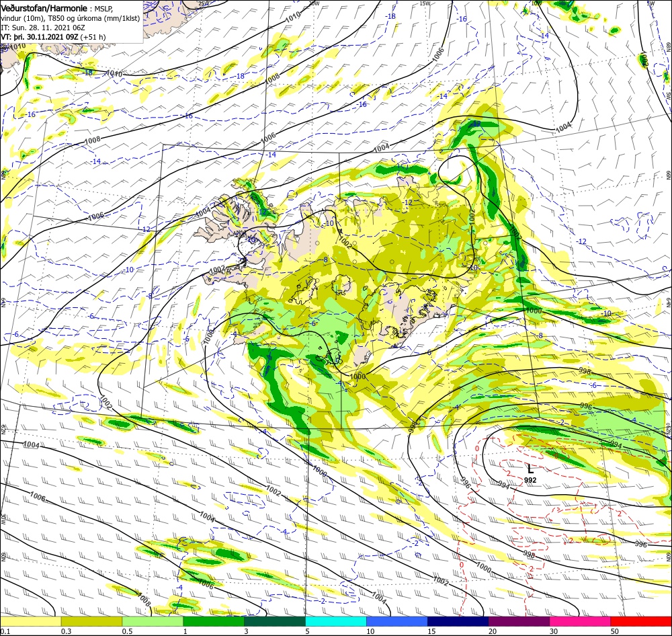Click the light green 0.5 legend swatch
The width and height of the screenshot is (672, 636).
153,621
